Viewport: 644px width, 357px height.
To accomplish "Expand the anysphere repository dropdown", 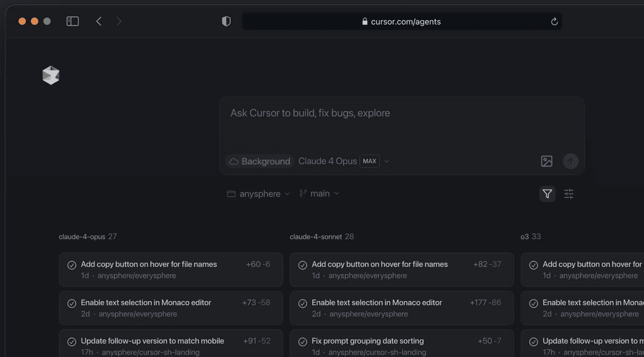I will pyautogui.click(x=259, y=194).
